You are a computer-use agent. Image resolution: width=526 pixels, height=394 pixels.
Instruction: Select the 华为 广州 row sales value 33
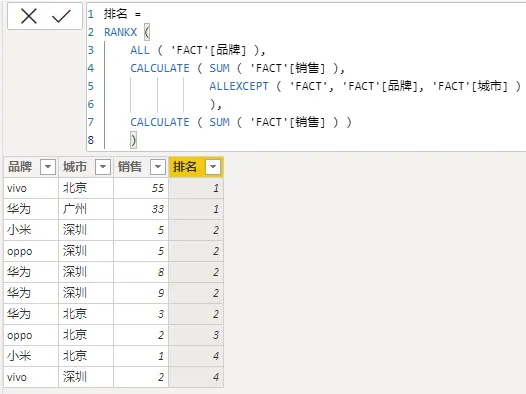(x=141, y=209)
